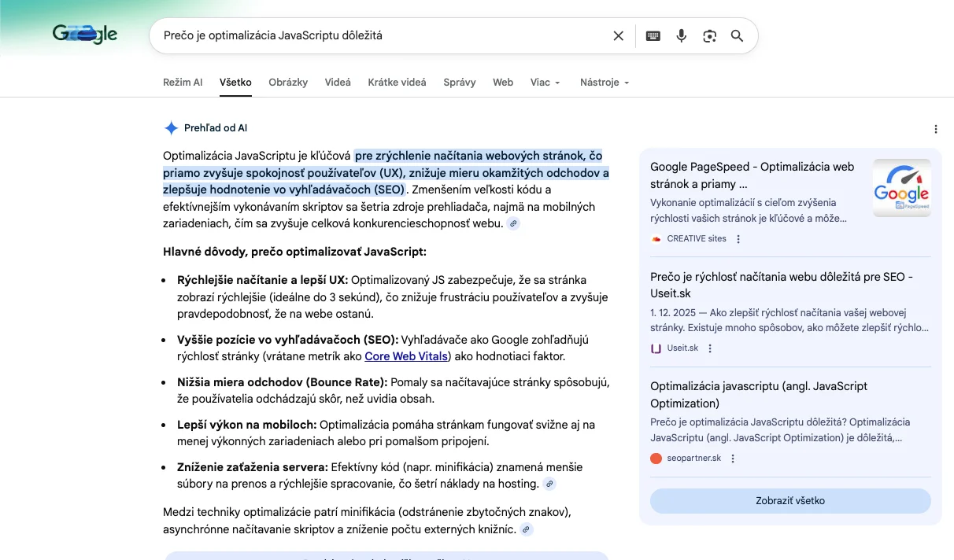Open three-dot menu next to Useit.sk
The width and height of the screenshot is (954, 560).
point(710,348)
